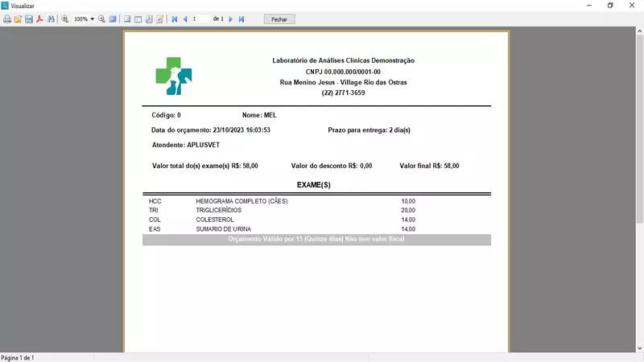This screenshot has width=644, height=362.
Task: Go to the next page
Action: click(231, 19)
